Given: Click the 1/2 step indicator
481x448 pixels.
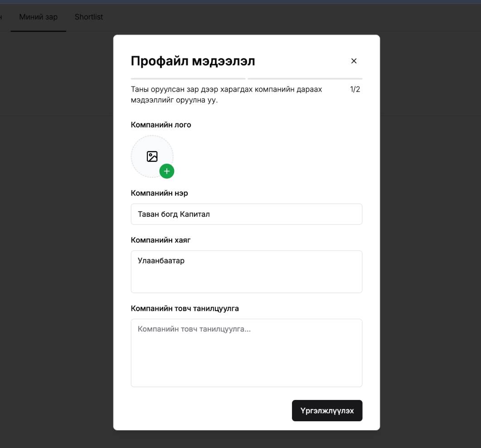Looking at the screenshot, I should pos(355,89).
